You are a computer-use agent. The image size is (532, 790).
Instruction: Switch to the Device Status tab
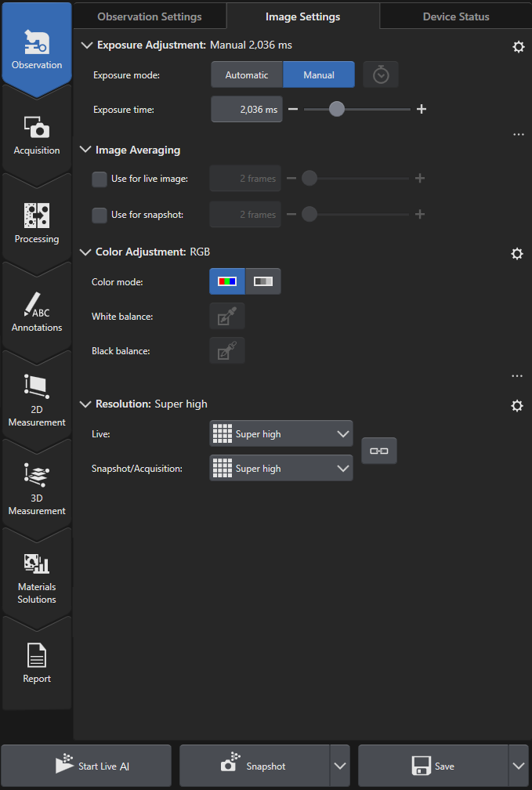(x=456, y=16)
